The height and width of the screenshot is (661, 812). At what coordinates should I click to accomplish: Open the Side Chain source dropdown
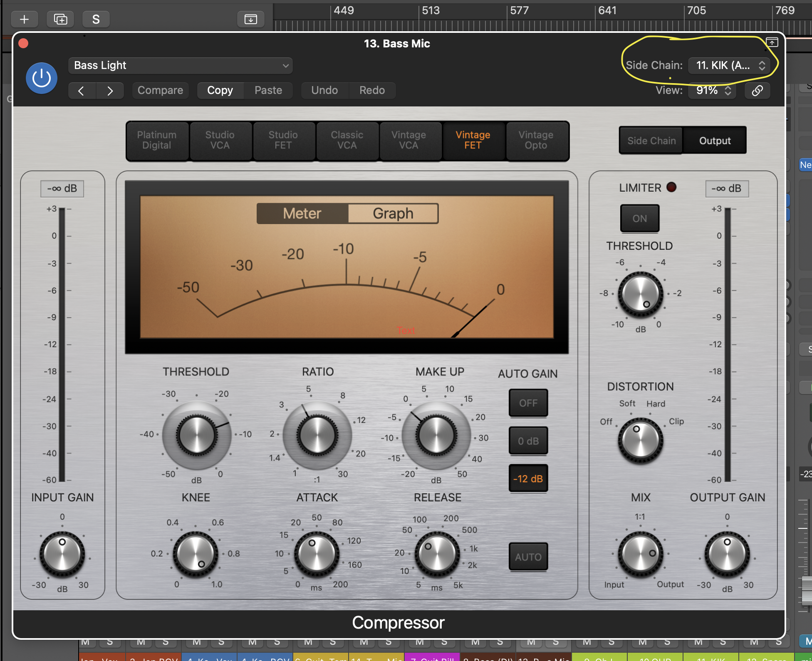coord(730,66)
